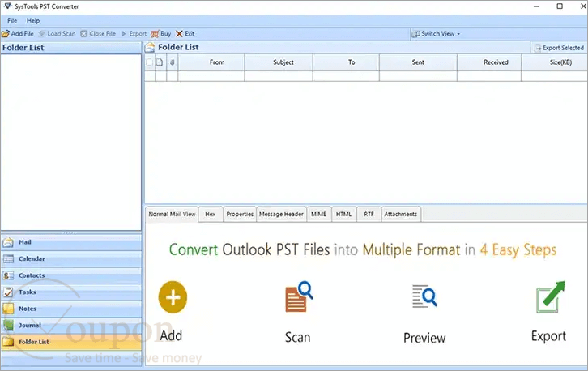Click the SysTools app icon in title bar

(x=7, y=6)
